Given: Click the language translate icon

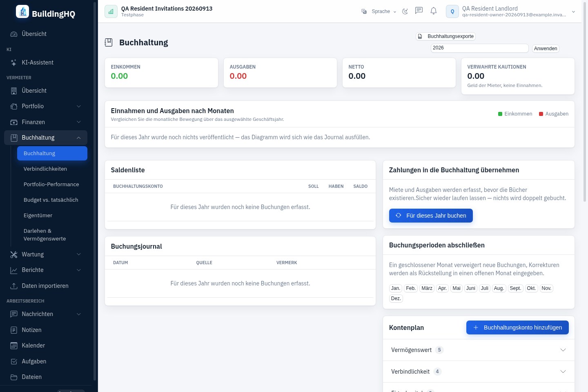Looking at the screenshot, I should 364,11.
